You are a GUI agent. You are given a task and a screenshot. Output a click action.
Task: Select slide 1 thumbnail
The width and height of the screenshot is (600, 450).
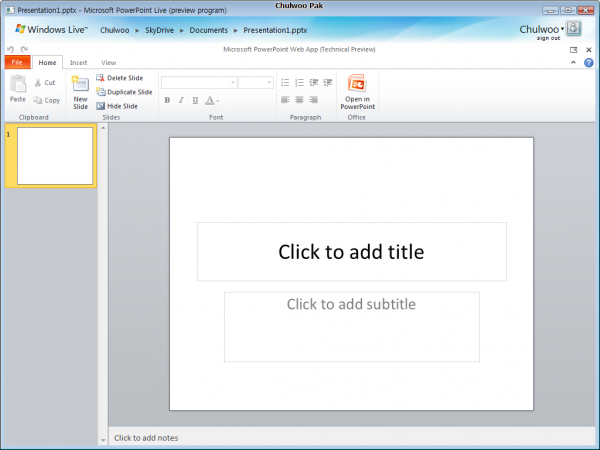point(55,156)
